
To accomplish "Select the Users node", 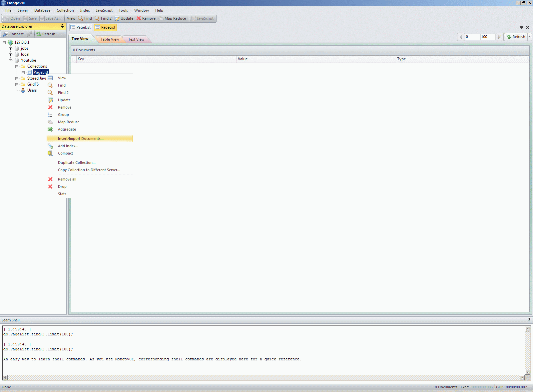I will (32, 90).
